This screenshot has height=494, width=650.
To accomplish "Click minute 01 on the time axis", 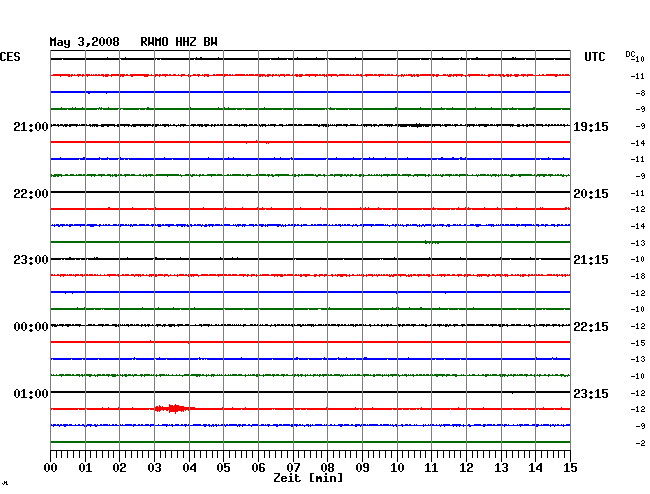I will tap(85, 468).
